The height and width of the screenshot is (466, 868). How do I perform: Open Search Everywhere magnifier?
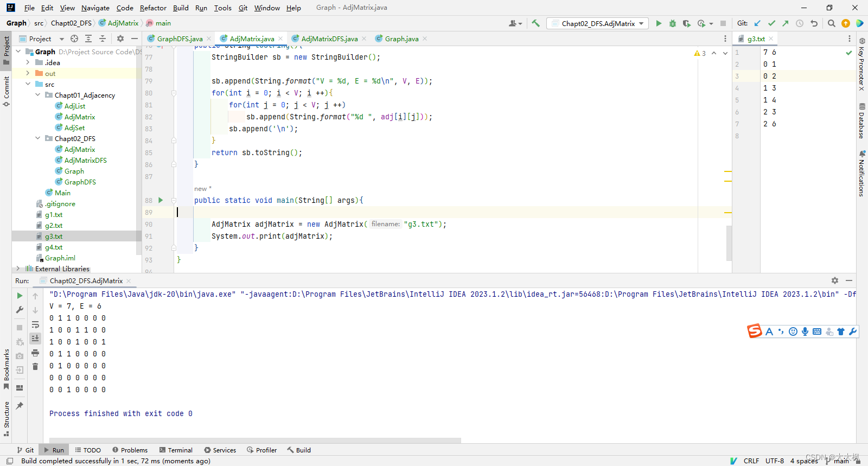point(832,23)
